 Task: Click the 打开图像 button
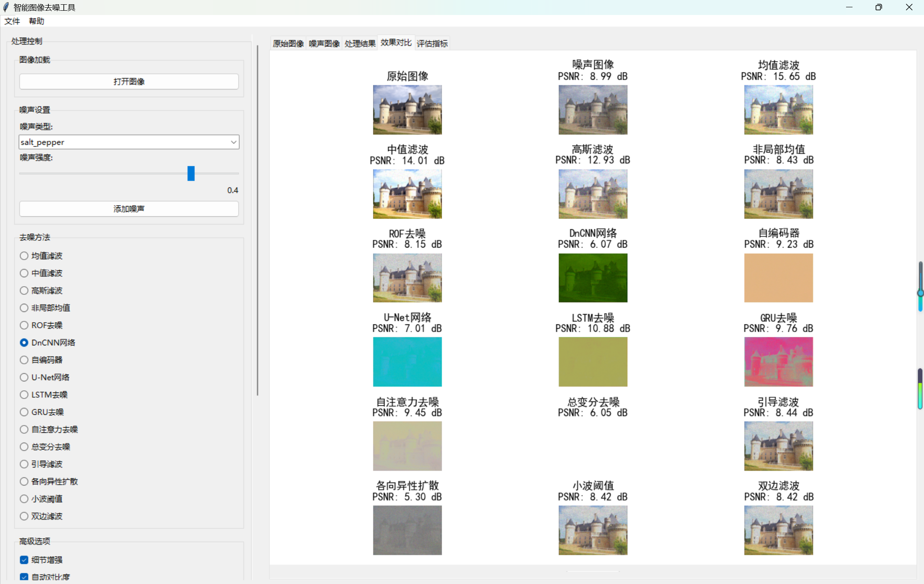point(128,81)
